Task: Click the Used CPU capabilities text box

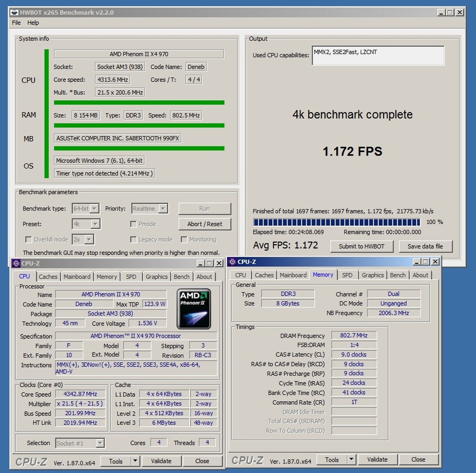Action: click(x=378, y=56)
